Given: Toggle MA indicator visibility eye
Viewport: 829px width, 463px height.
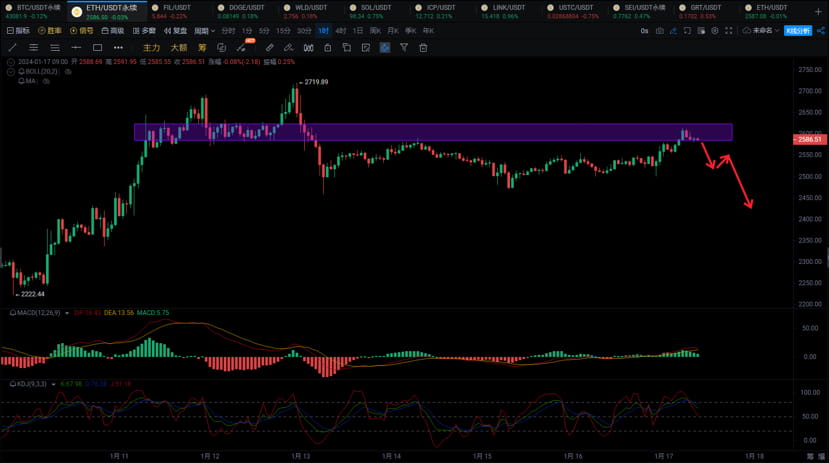Looking at the screenshot, I should tap(46, 81).
